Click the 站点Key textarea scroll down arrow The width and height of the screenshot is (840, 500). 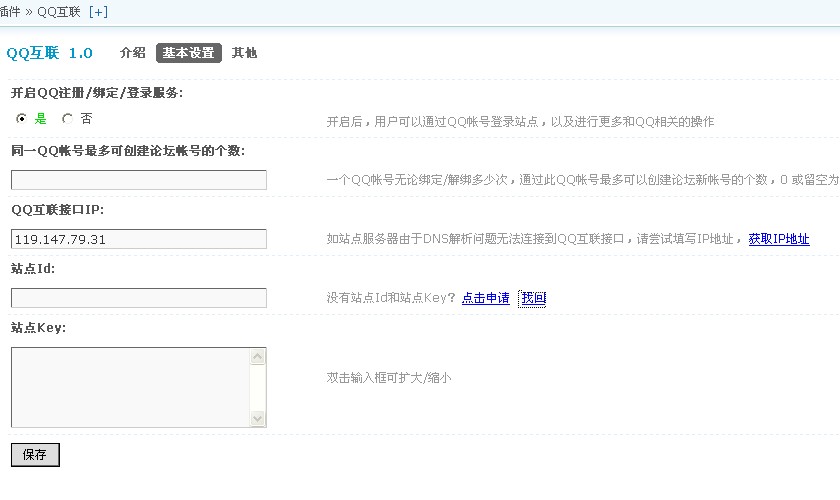[258, 419]
